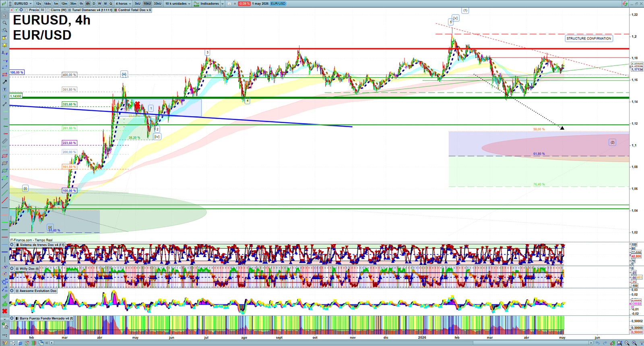This screenshot has height=346, width=644.
Task: Toggle the Cierre (W) checkbox
Action: tap(48, 10)
